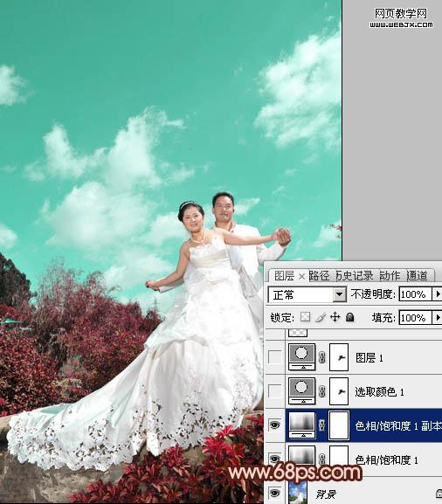442x504 pixels.
Task: Click the lock position move icon
Action: (335, 317)
